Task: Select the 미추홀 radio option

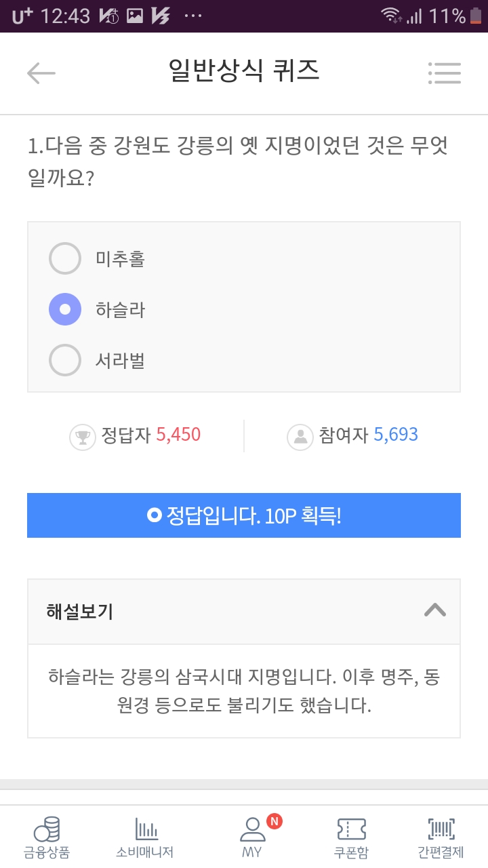Action: point(65,258)
